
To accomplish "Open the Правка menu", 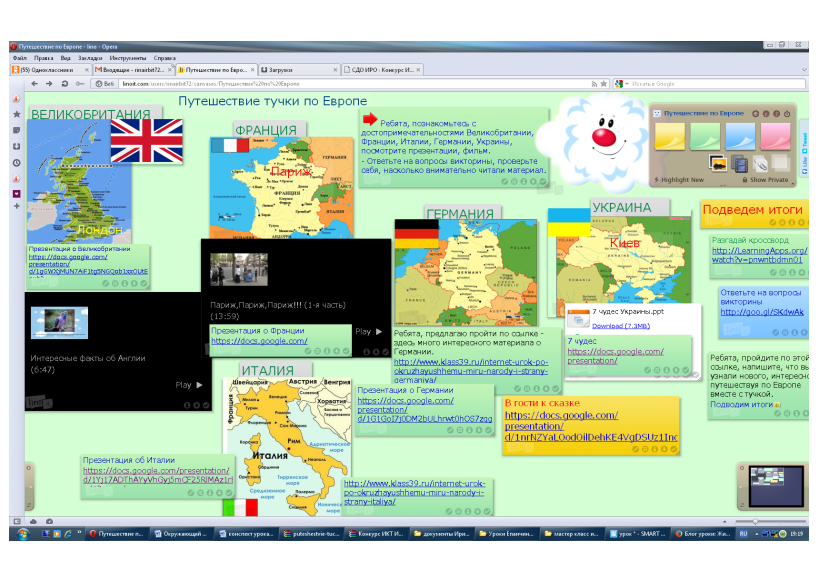I will click(43, 58).
